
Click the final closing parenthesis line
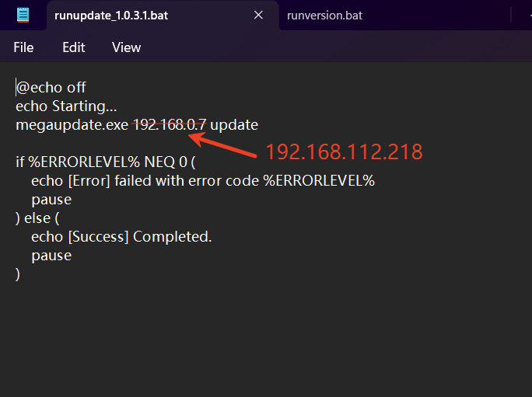point(18,274)
